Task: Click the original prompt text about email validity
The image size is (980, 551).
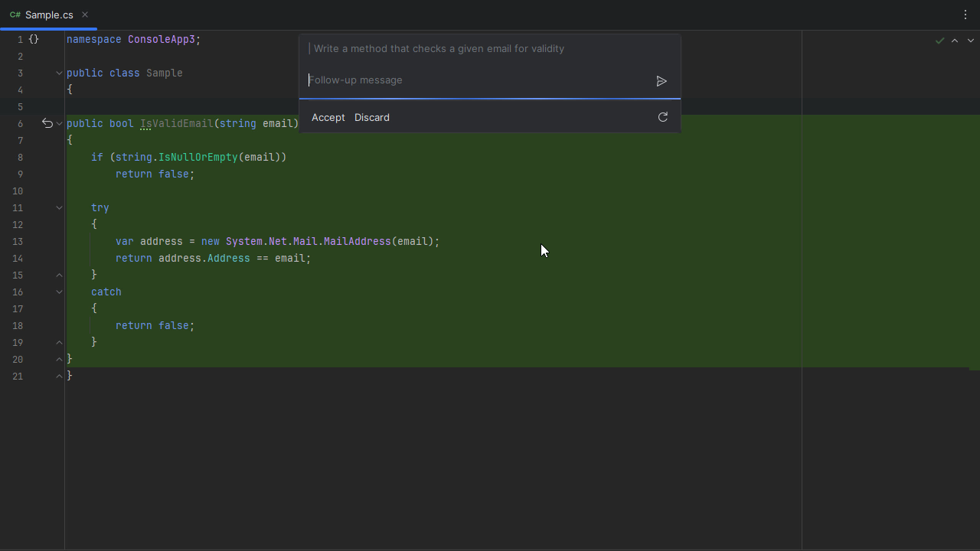Action: (x=439, y=48)
